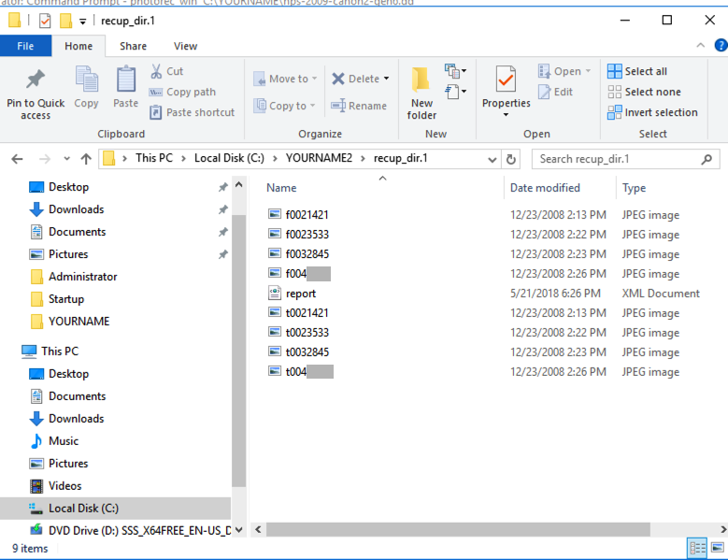Click Properties icon in quick access toolbar
728x560 pixels.
click(45, 21)
